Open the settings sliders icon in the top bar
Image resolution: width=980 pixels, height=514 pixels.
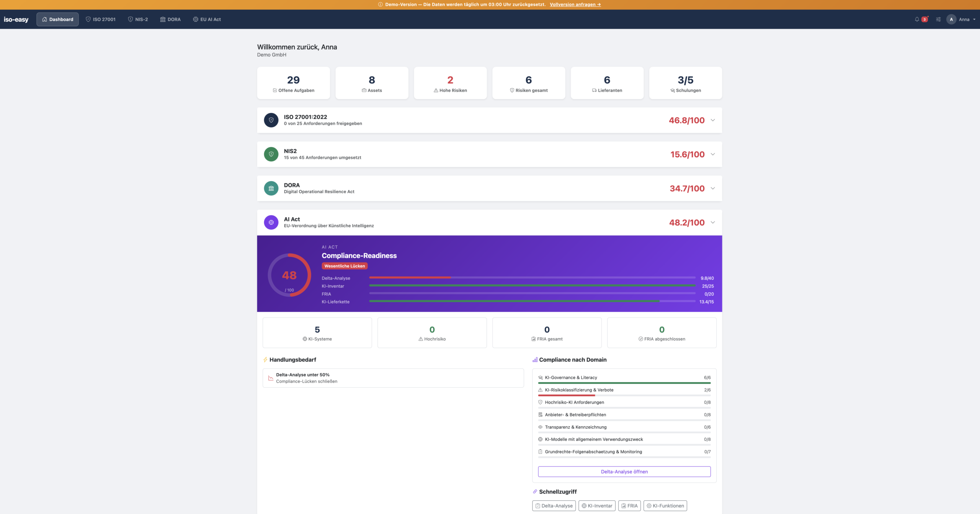[x=938, y=19]
